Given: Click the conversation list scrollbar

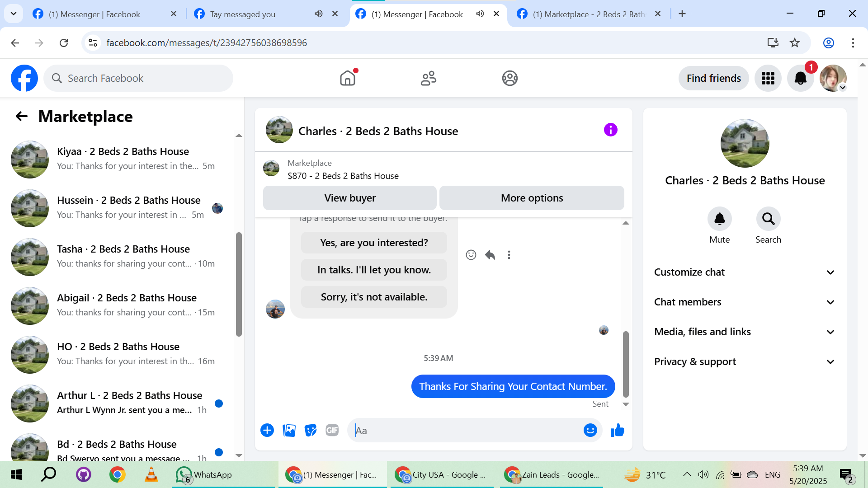Looking at the screenshot, I should pos(239,285).
